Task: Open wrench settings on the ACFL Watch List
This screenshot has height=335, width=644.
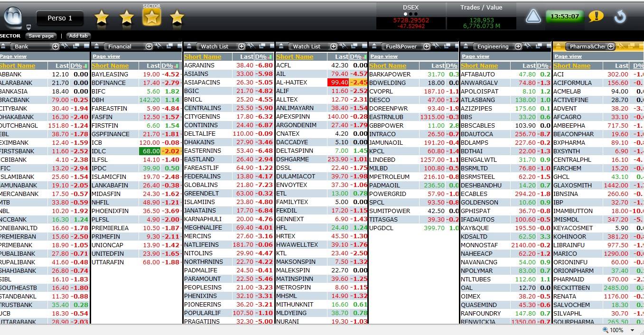Action: click(x=343, y=46)
